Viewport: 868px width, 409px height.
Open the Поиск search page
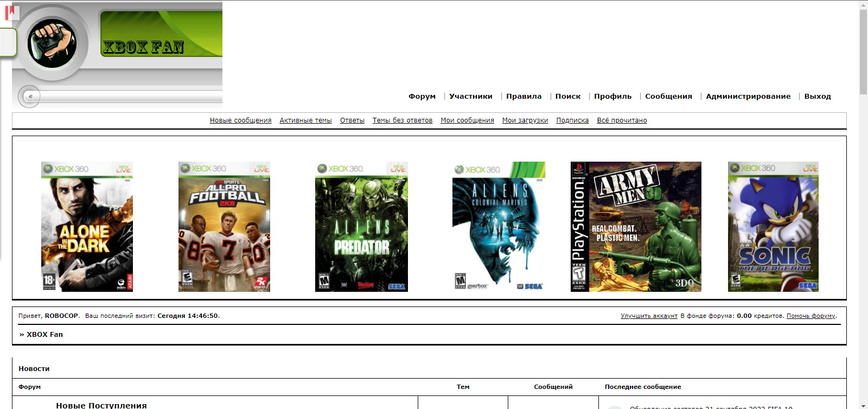[x=568, y=96]
